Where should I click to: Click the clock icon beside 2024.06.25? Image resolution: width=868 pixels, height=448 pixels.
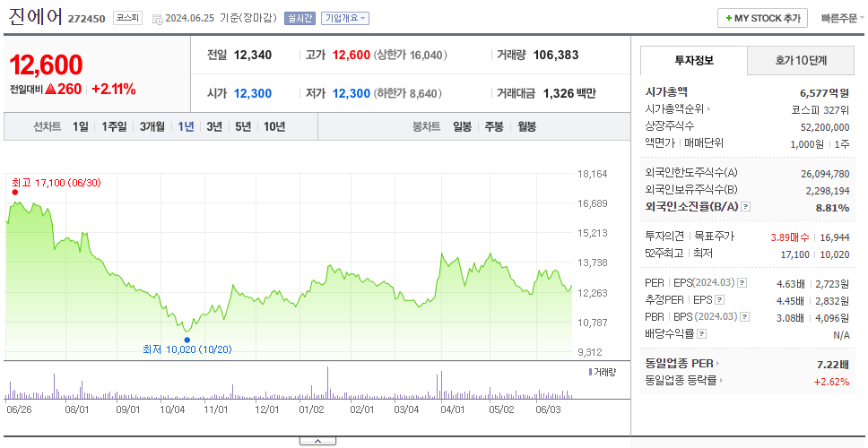tap(157, 19)
